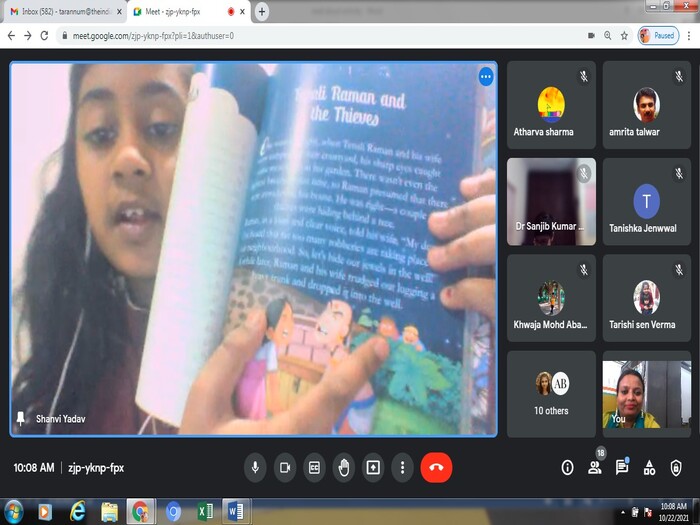Open Chrome's three-dot menu

(689, 36)
